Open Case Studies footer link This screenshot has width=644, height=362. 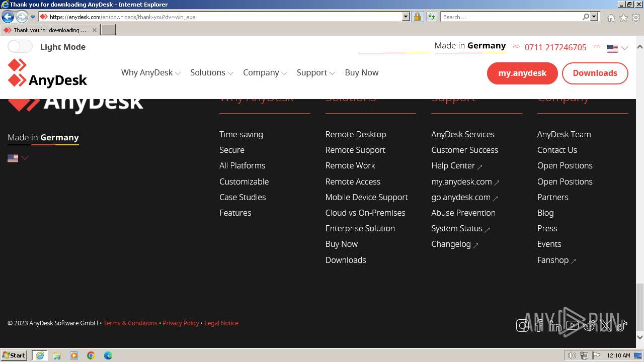click(x=243, y=198)
